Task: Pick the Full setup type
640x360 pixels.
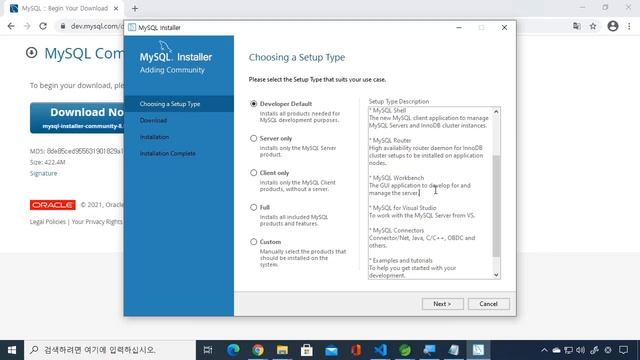Action: coord(253,207)
